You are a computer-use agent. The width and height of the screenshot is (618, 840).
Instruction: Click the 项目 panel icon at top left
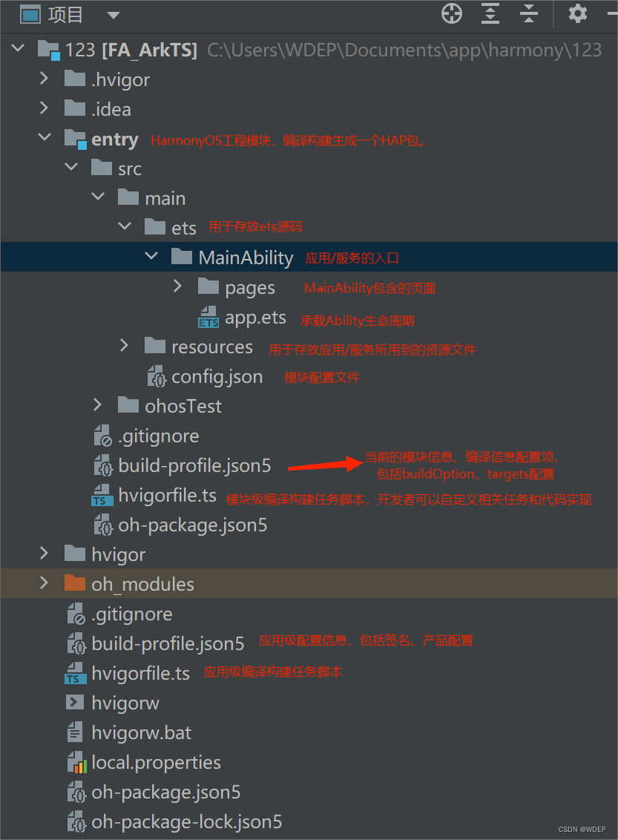(x=30, y=13)
